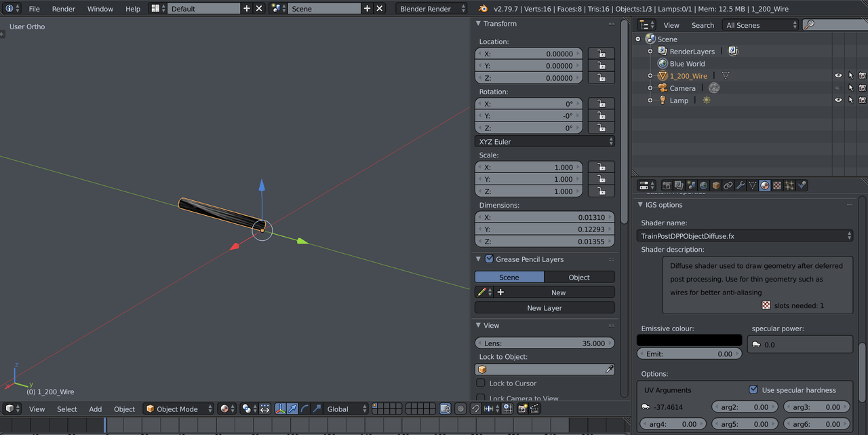Open the mesh Data properties tab

click(x=753, y=185)
